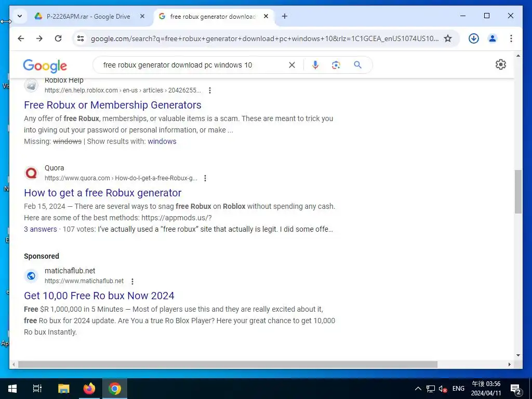Viewport: 532px width, 399px height.
Task: Click the scroll down arrow
Action: click(x=518, y=355)
